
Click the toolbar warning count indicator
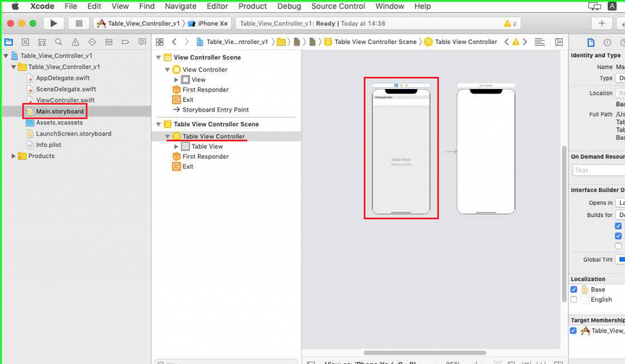tap(510, 24)
